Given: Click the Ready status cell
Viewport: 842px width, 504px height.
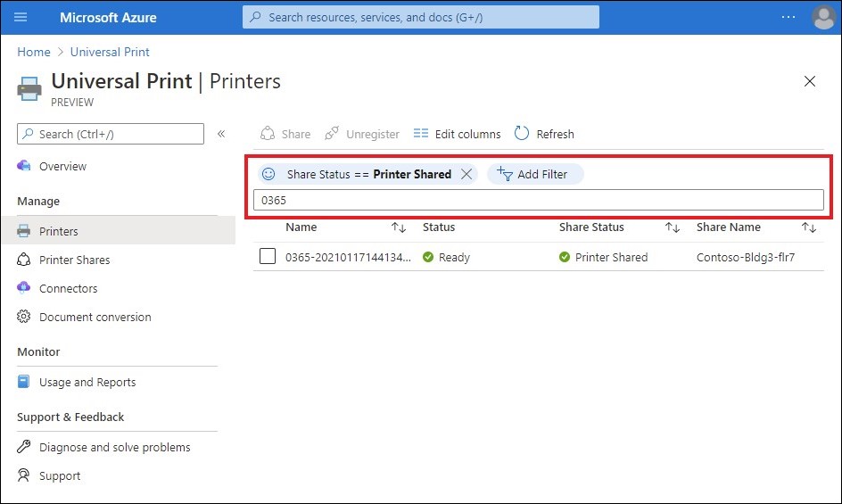Looking at the screenshot, I should 446,258.
